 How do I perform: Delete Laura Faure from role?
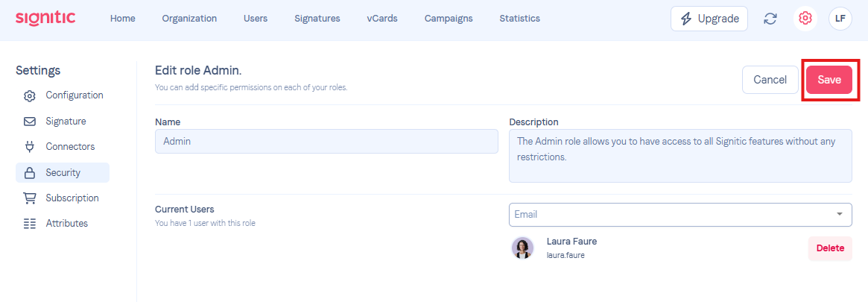pos(830,248)
